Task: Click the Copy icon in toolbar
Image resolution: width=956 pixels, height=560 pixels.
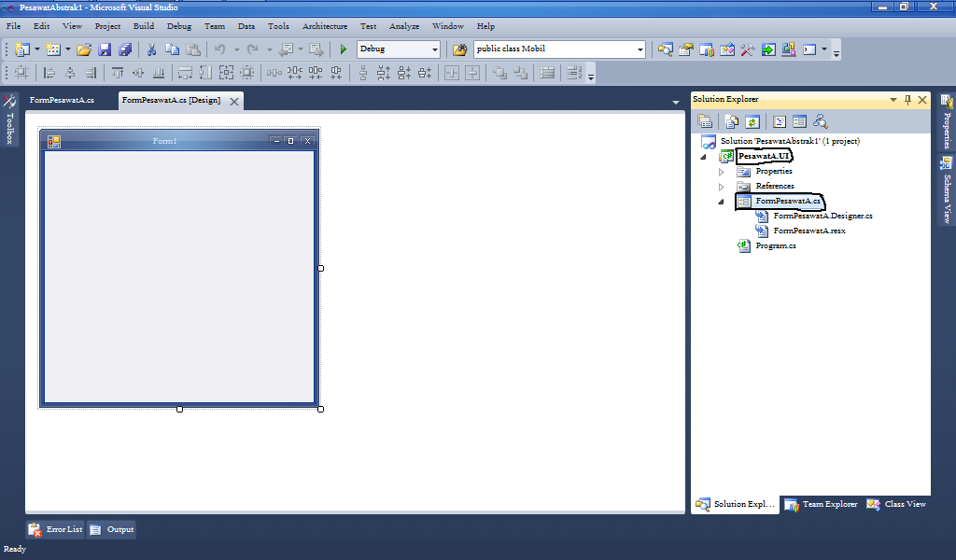Action: pos(172,49)
